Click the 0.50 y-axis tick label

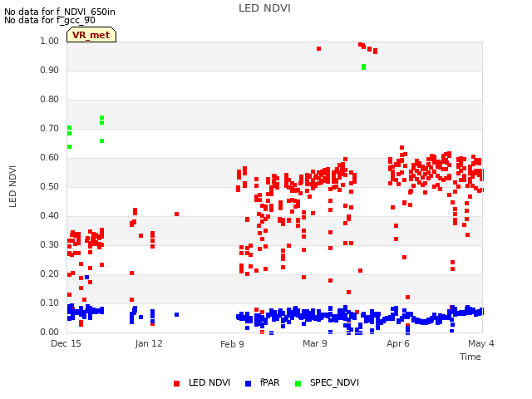click(x=49, y=186)
